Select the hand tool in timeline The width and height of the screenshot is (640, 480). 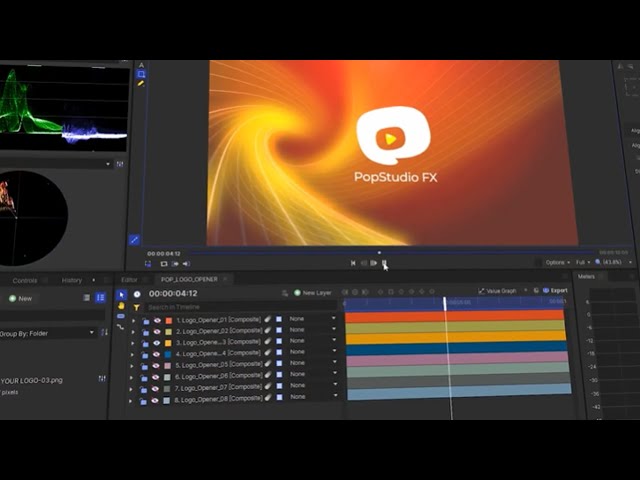[121, 305]
